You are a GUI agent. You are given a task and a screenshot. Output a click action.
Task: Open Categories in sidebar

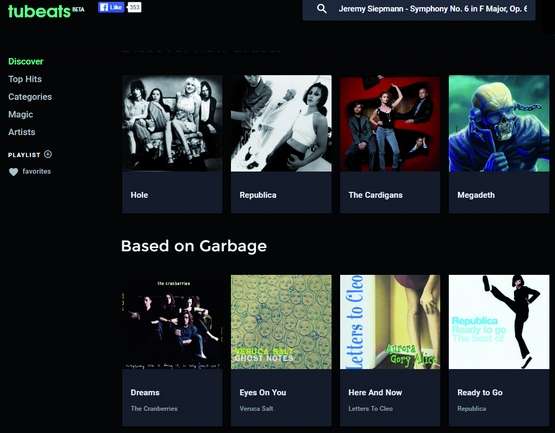(30, 97)
